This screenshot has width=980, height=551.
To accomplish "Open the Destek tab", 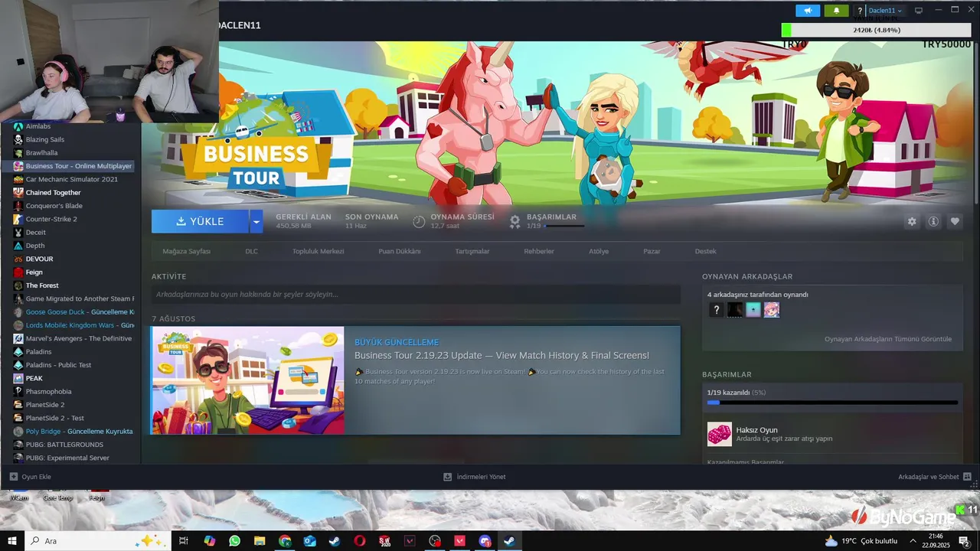I will (x=705, y=251).
